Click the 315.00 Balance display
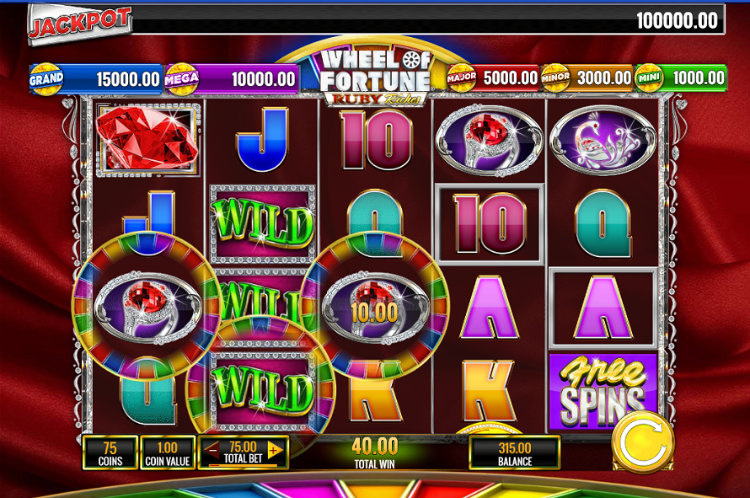 [515, 453]
